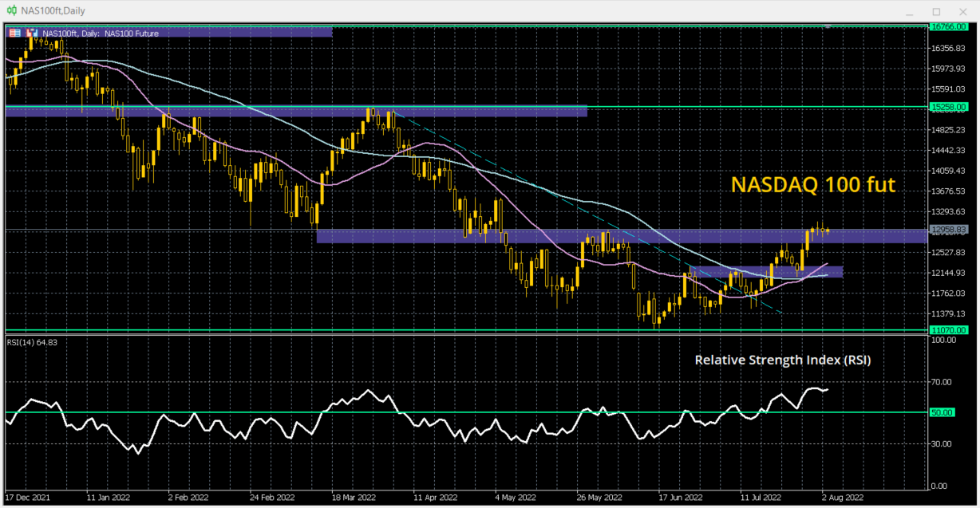Click the '11 Jan 2022' date label
This screenshot has width=980, height=508.
pos(107,496)
